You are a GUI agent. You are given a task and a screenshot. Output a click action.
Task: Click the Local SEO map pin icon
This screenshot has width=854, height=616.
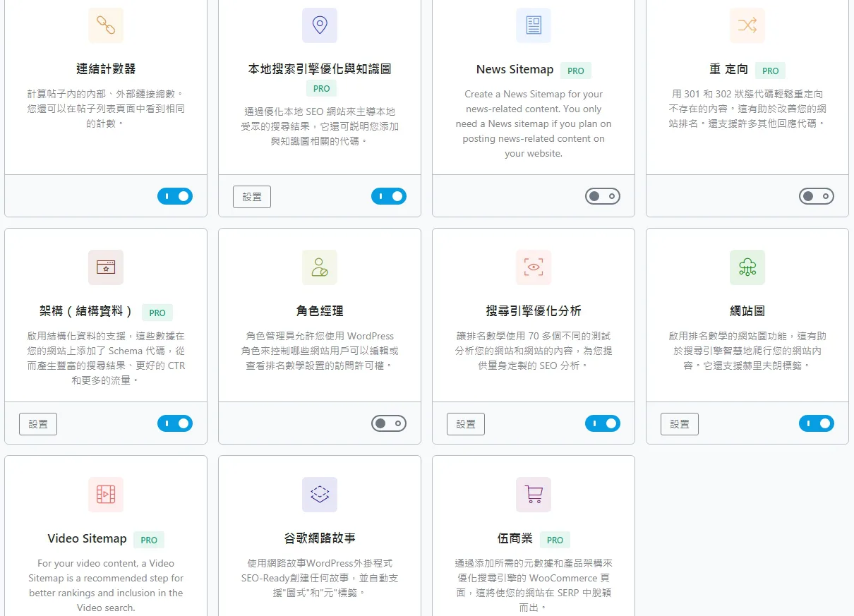click(320, 25)
